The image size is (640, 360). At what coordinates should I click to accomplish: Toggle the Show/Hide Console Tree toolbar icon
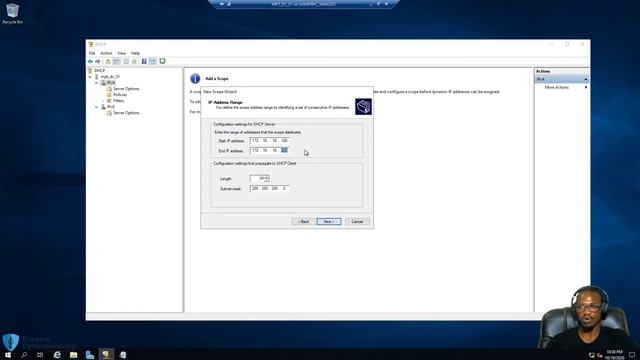point(117,61)
